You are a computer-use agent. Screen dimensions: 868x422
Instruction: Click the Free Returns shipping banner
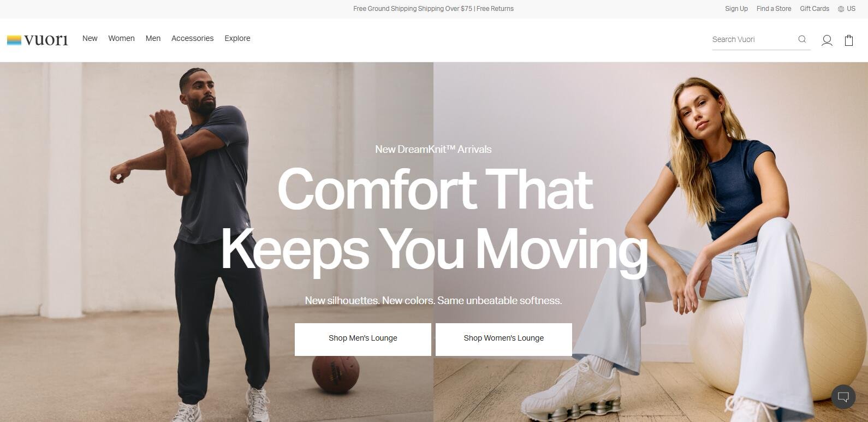click(x=433, y=9)
